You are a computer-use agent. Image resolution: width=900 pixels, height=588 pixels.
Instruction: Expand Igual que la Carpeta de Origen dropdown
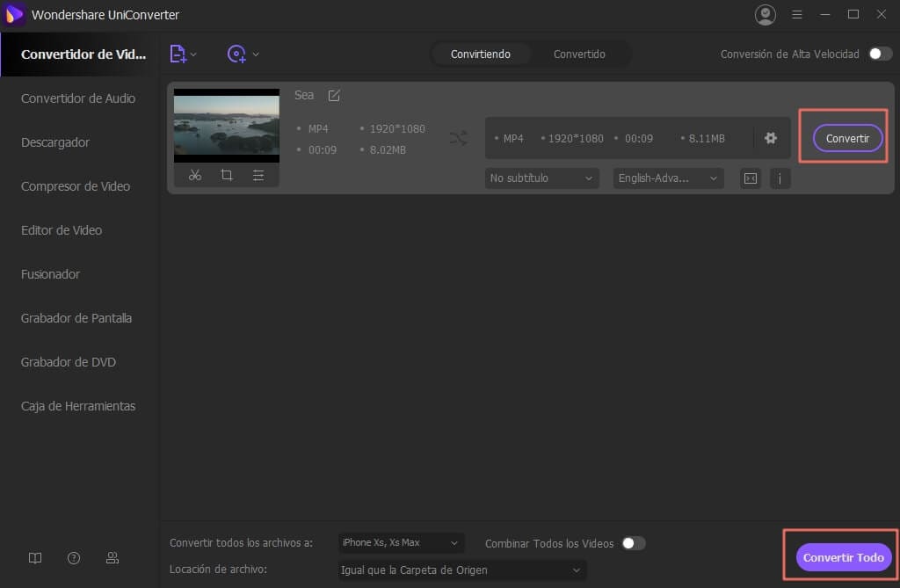point(462,570)
